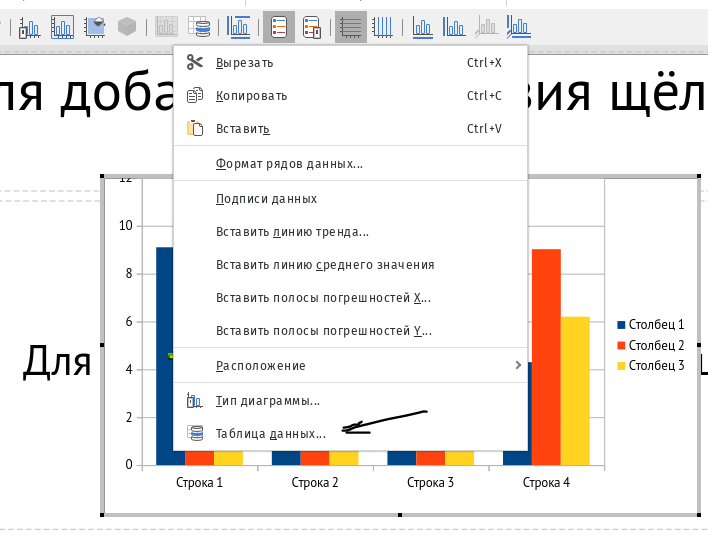Select Вставить полосы погрешностей Y…
708x551 pixels.
pos(350,331)
